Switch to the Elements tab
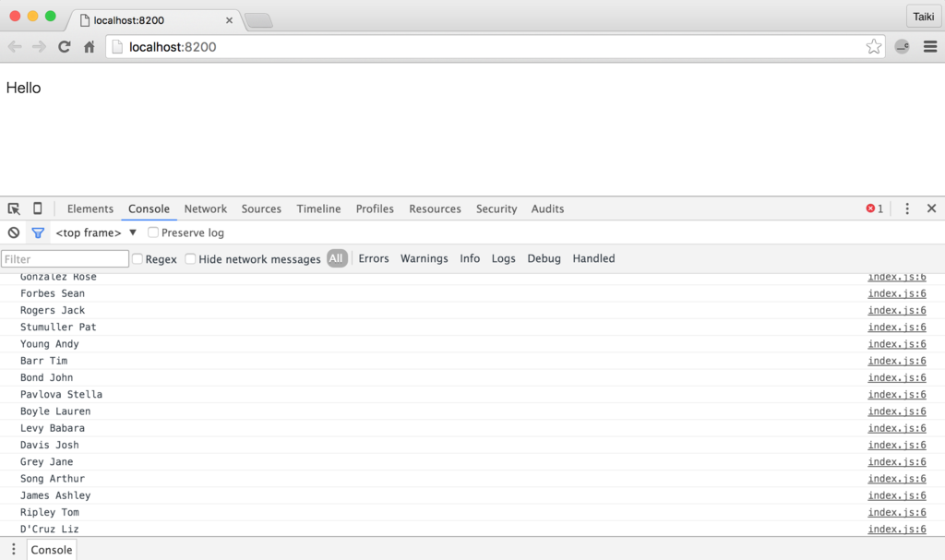The width and height of the screenshot is (945, 560). tap(90, 209)
